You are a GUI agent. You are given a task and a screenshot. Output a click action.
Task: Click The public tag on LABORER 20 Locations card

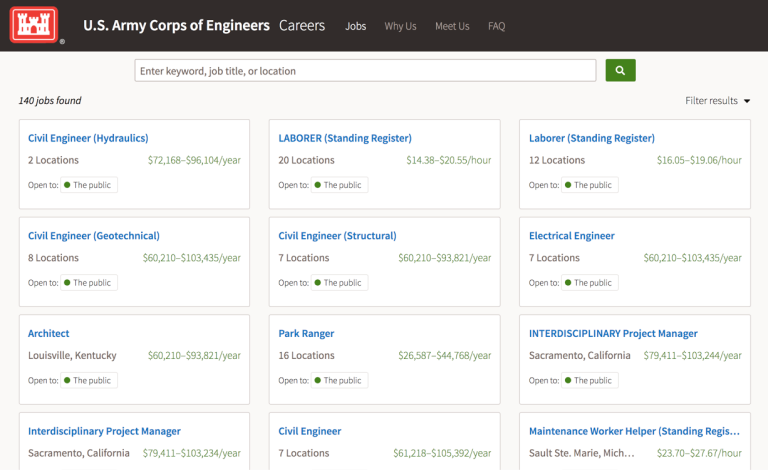(339, 185)
